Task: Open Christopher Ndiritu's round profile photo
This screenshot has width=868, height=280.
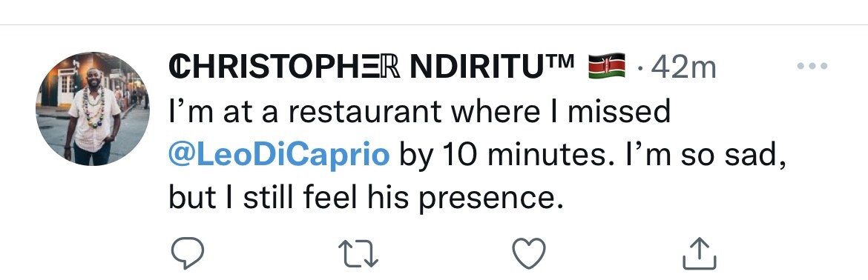Action: click(x=93, y=109)
